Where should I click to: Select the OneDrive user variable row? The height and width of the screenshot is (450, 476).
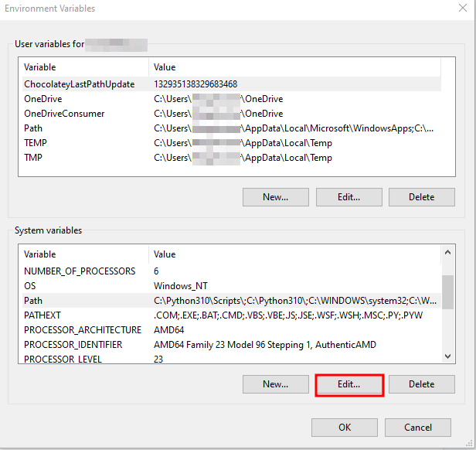click(x=43, y=99)
